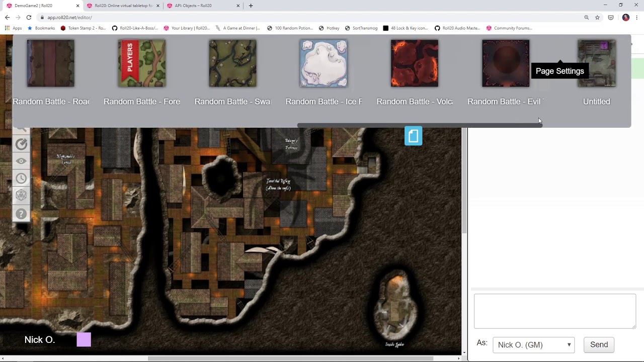Reload the current page

(x=29, y=17)
